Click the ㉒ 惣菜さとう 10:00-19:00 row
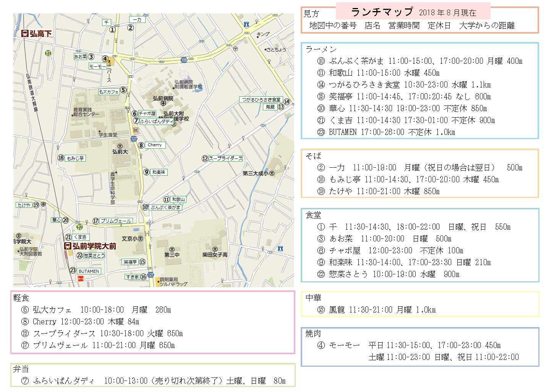This screenshot has width=554, height=392. tap(388, 274)
